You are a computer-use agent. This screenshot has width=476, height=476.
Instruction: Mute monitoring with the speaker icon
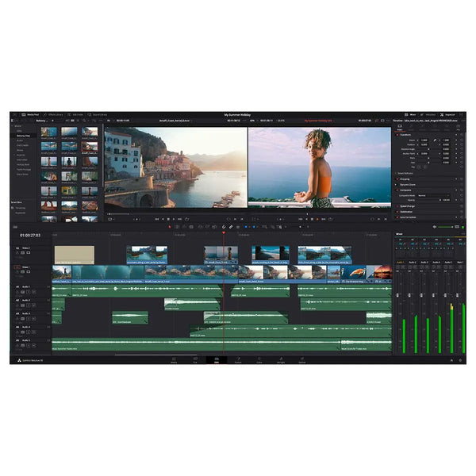435,227
